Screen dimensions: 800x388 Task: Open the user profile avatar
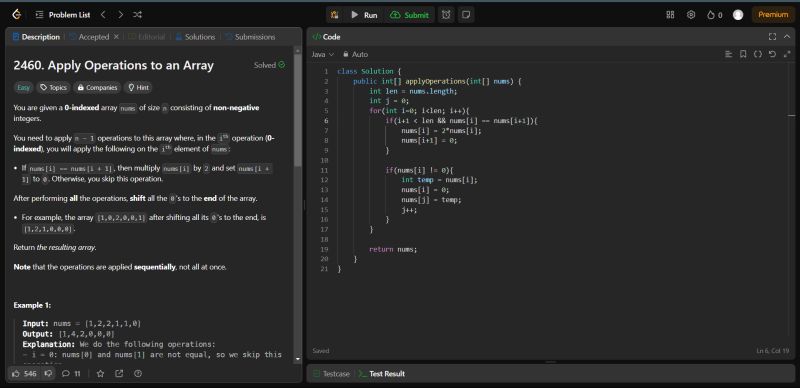tap(738, 15)
